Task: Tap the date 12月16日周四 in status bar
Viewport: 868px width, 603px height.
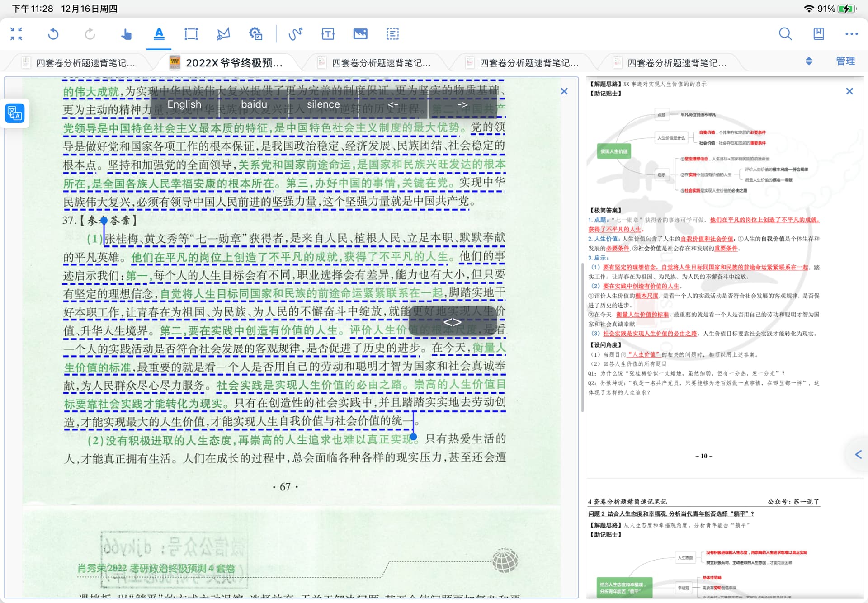Action: pos(89,9)
